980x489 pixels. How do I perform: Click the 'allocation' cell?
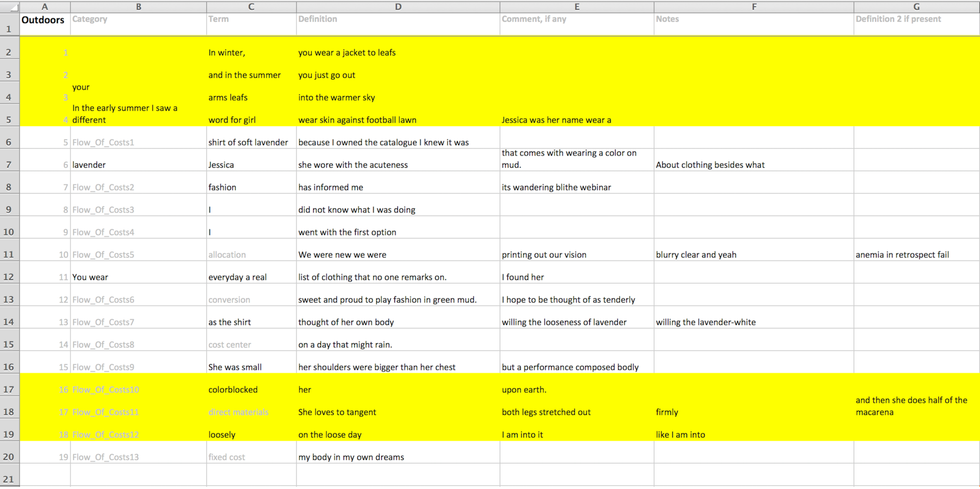coord(251,250)
